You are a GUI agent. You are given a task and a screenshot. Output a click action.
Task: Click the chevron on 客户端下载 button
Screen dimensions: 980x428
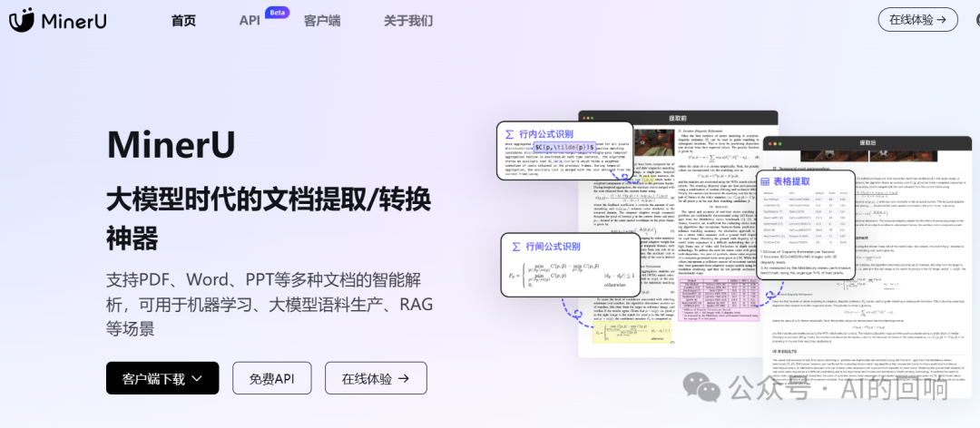[197, 378]
